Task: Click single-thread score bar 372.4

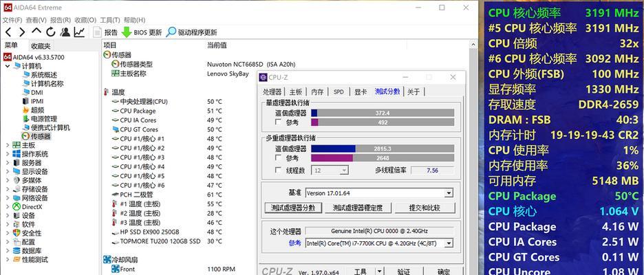Action: coord(383,113)
